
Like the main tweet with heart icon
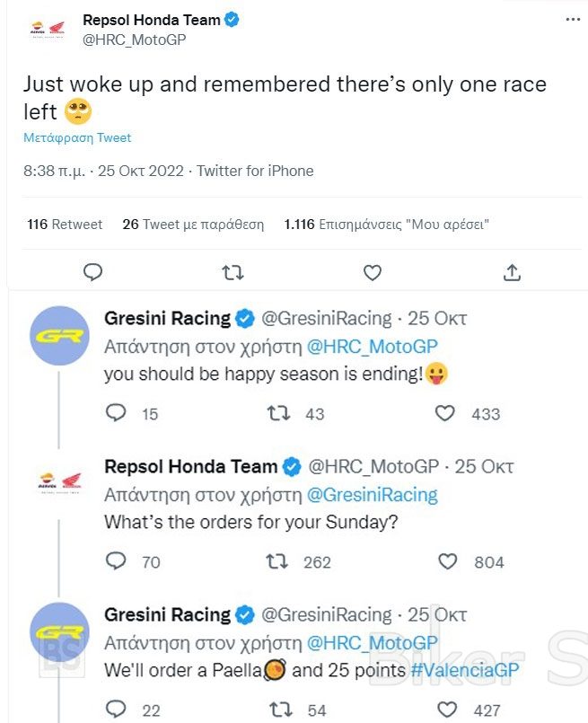373,271
